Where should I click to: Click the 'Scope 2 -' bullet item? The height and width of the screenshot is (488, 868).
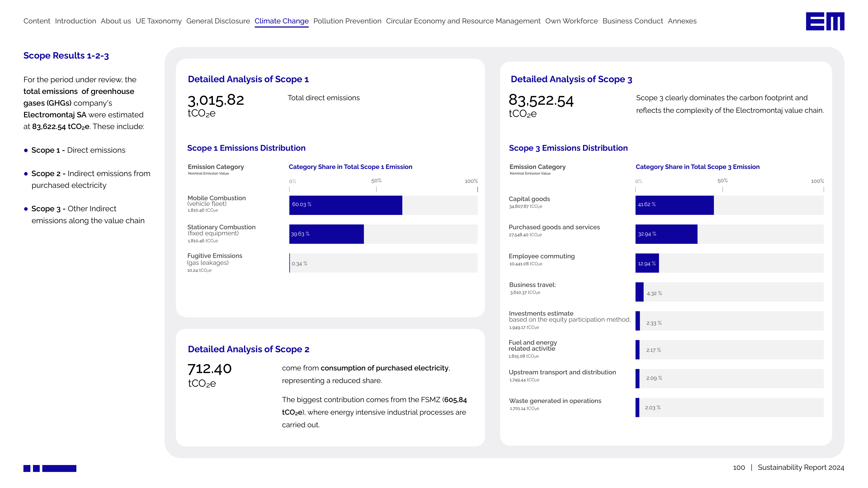(x=91, y=179)
